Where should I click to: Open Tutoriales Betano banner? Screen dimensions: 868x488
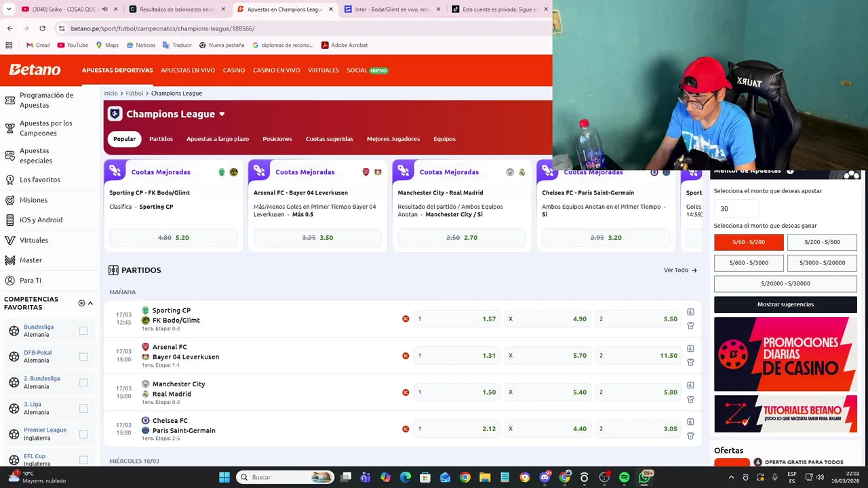[785, 413]
